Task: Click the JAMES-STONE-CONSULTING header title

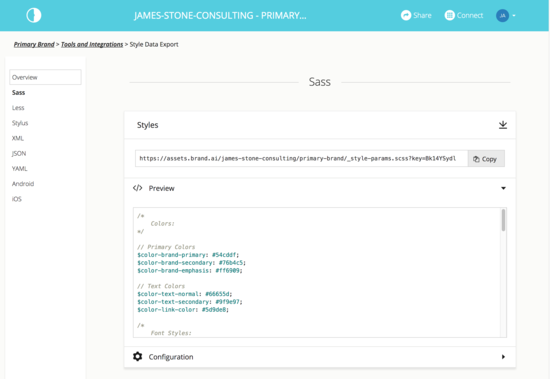Action: coord(220,16)
